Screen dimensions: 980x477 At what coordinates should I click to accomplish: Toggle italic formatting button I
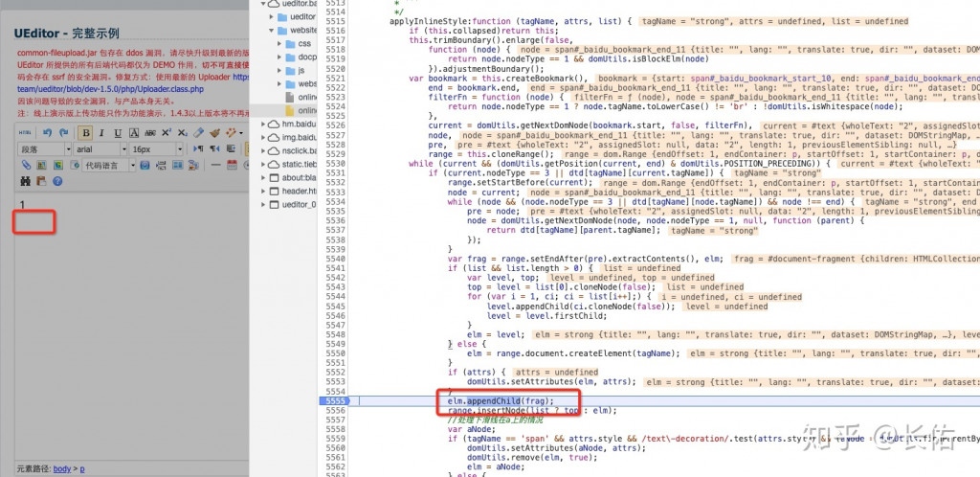point(101,132)
